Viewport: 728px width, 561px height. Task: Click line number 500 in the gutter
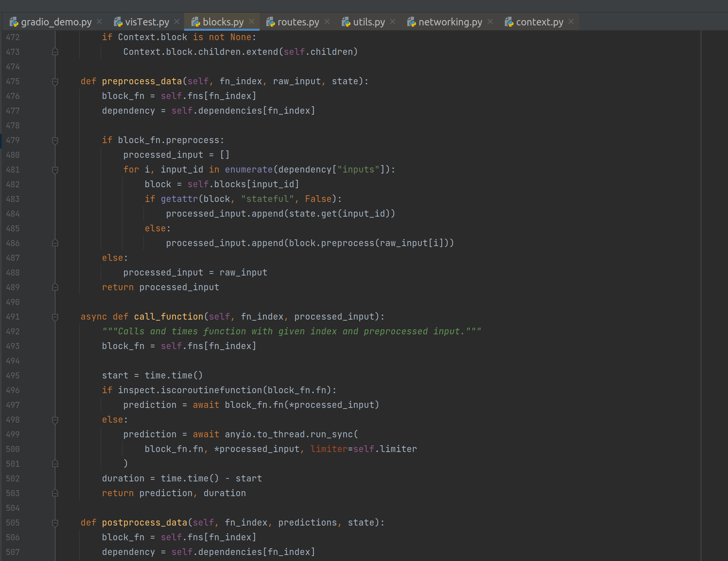(x=13, y=449)
